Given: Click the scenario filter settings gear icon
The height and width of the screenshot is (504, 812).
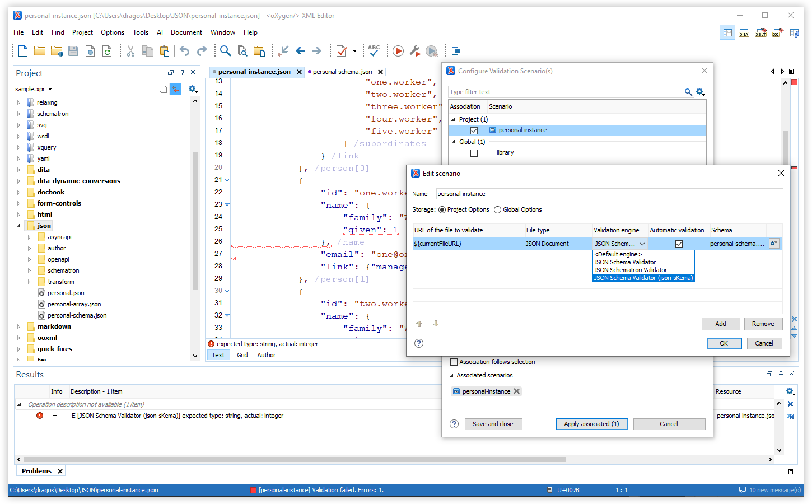Looking at the screenshot, I should click(700, 92).
